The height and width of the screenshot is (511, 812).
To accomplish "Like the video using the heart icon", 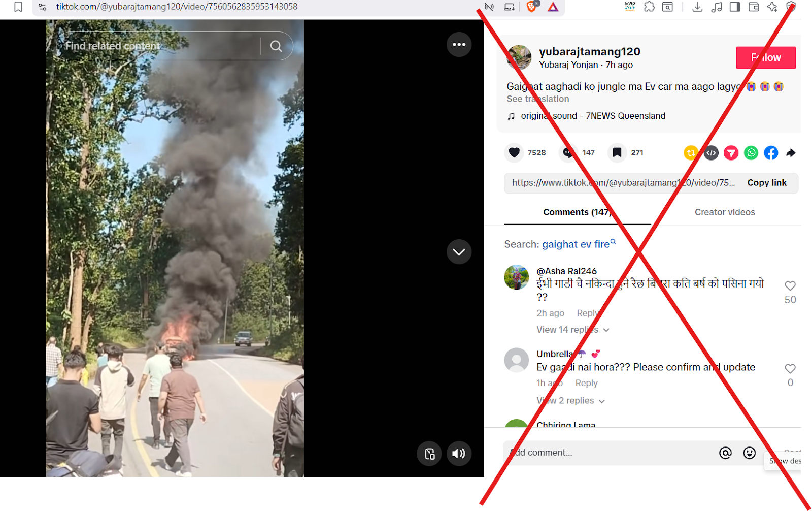I will point(514,152).
